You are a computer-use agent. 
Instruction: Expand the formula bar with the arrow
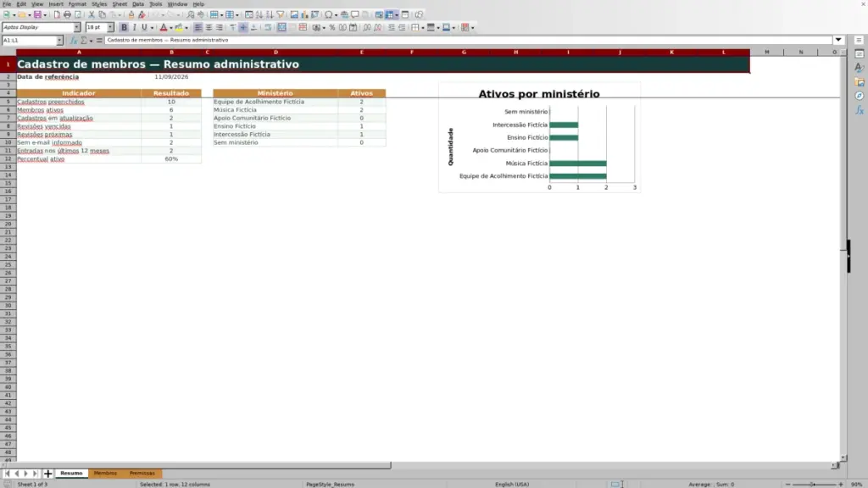pyautogui.click(x=838, y=40)
